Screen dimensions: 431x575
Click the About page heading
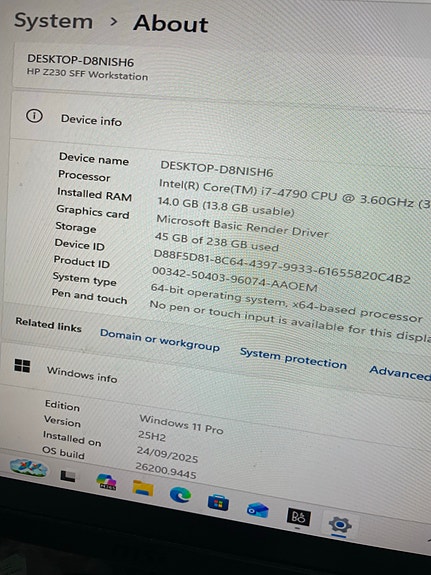(171, 24)
